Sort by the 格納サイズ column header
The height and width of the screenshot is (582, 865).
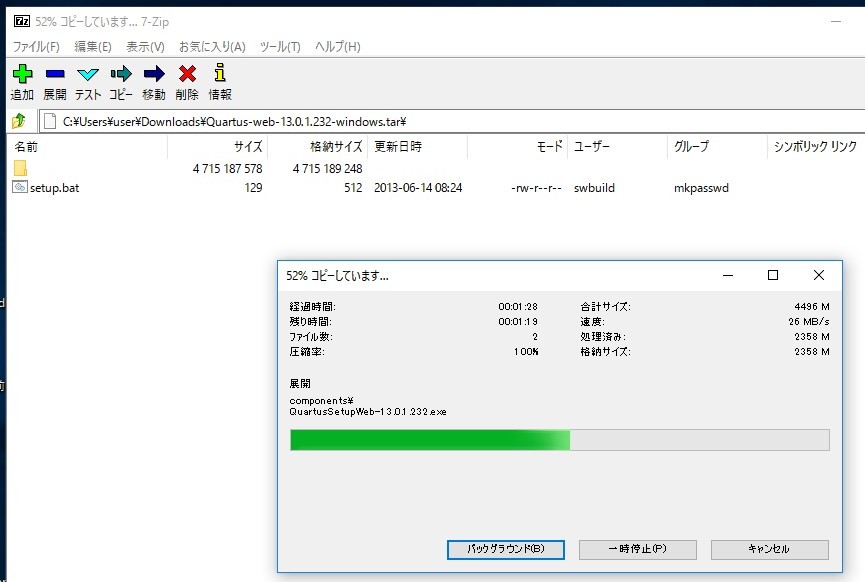point(317,147)
